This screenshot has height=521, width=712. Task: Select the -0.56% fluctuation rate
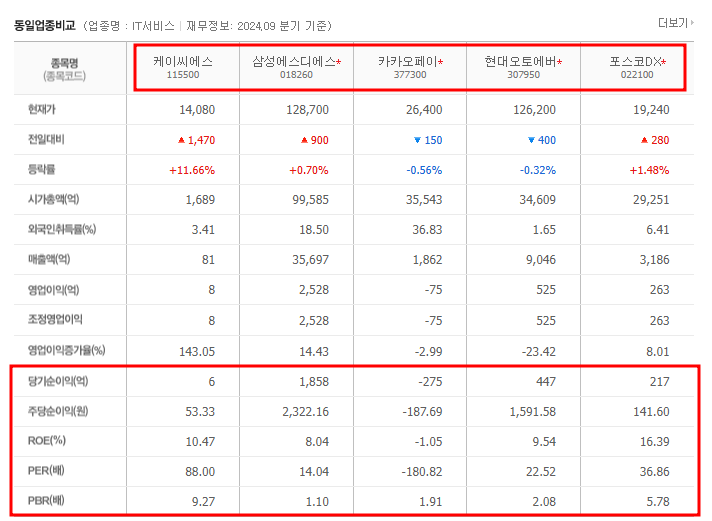pyautogui.click(x=424, y=170)
